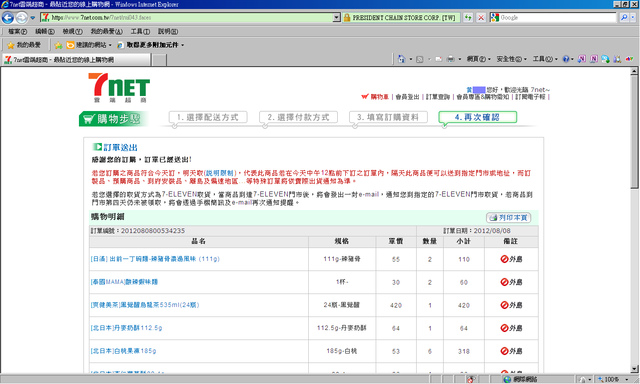Click the 訂單查詢 order inquiry link
The height and width of the screenshot is (384, 640).
point(438,97)
